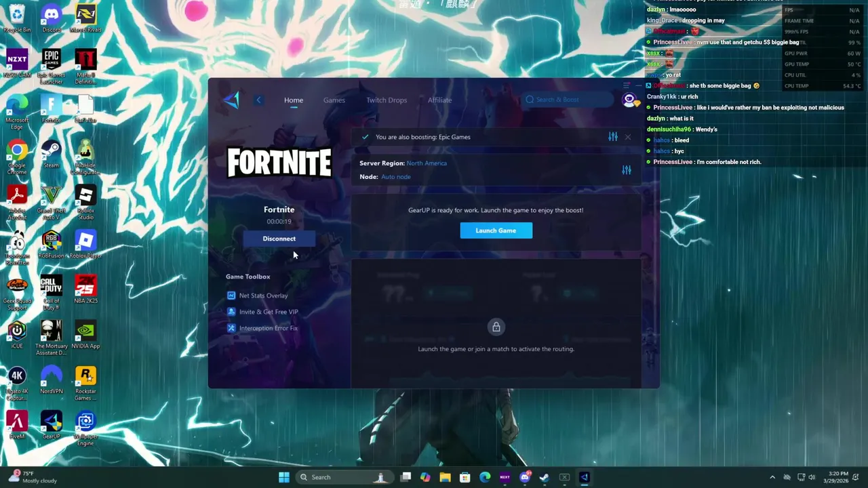
Task: Click the GearUP logo in the app header
Action: (x=231, y=100)
